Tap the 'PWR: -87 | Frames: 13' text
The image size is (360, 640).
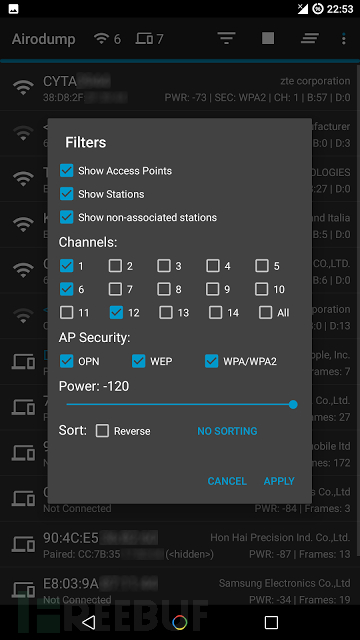coord(300,554)
